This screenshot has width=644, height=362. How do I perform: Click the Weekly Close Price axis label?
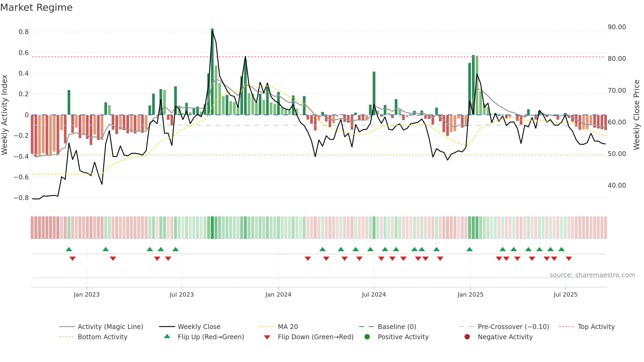click(x=636, y=115)
